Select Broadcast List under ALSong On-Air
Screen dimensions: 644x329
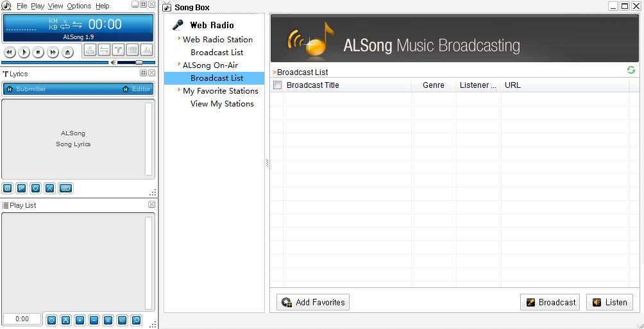217,78
